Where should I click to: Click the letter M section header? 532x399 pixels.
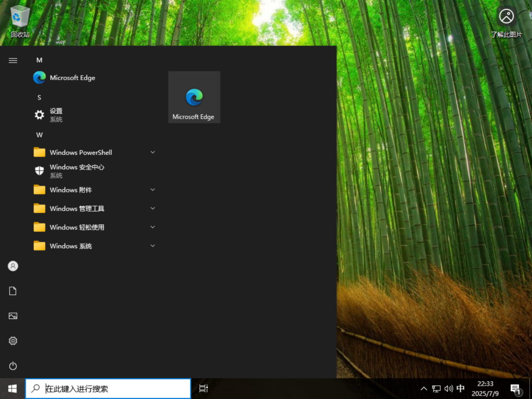click(39, 60)
